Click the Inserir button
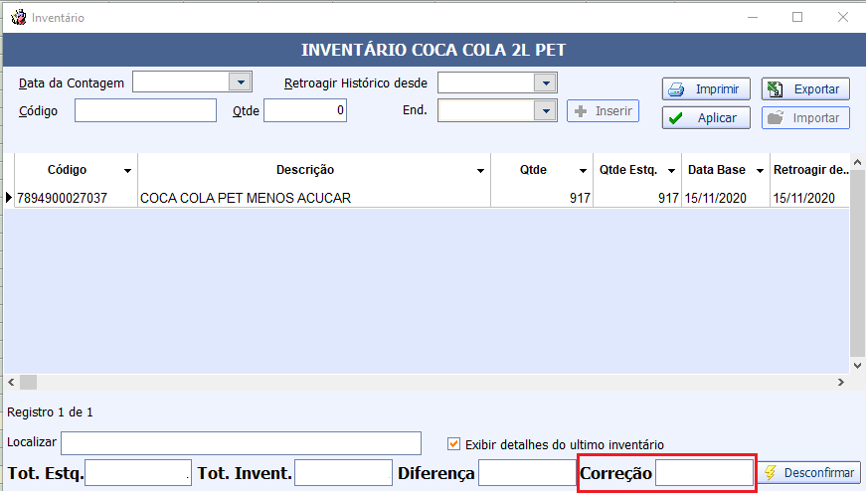Image resolution: width=868 pixels, height=493 pixels. 603,111
